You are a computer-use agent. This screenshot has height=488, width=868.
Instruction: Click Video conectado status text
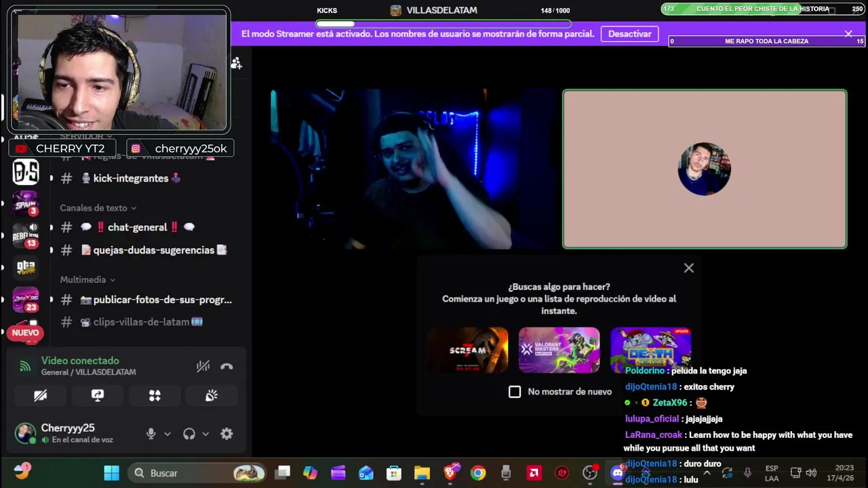click(x=80, y=361)
